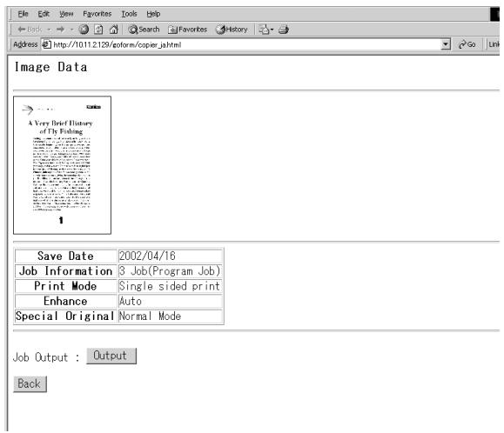Open the File menu
Image resolution: width=504 pixels, height=433 pixels.
[23, 14]
